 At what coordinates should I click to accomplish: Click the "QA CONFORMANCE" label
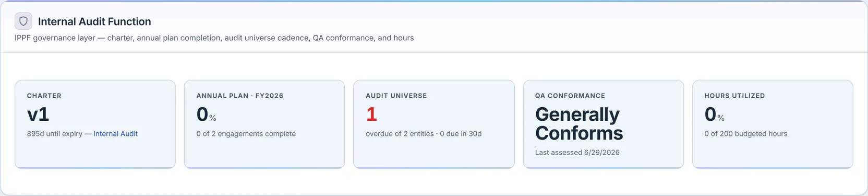(x=570, y=96)
